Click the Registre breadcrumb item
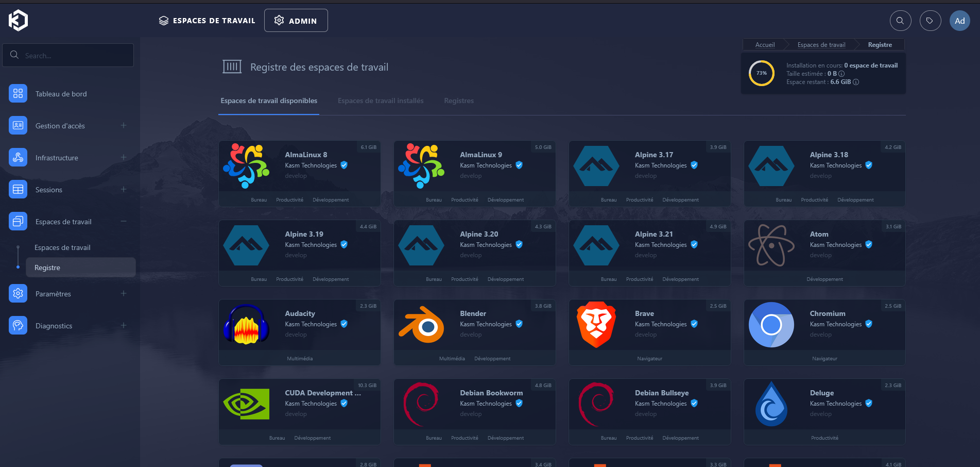The height and width of the screenshot is (467, 980). (880, 45)
